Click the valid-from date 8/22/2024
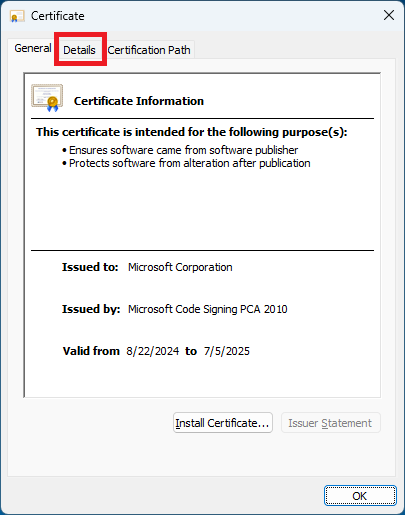 pos(153,351)
